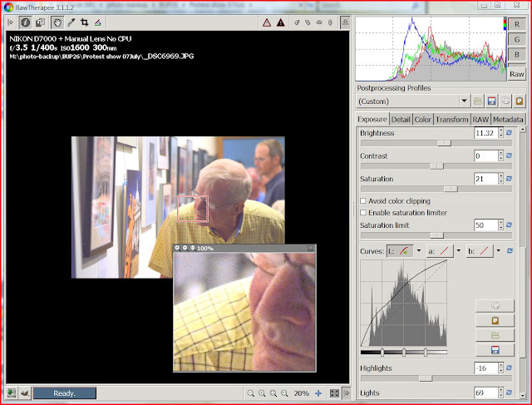Copy the profile to clipboard

(x=505, y=101)
